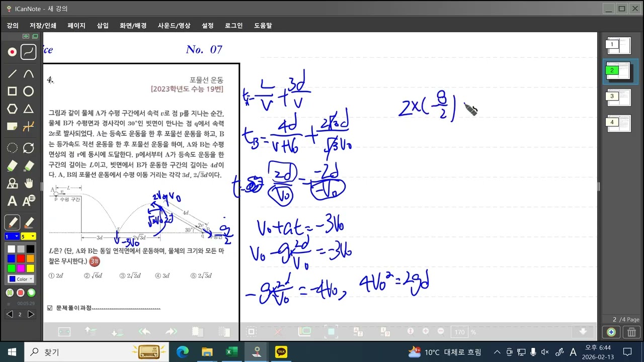
Task: Open the Color picker dropdown
Action: (21, 279)
